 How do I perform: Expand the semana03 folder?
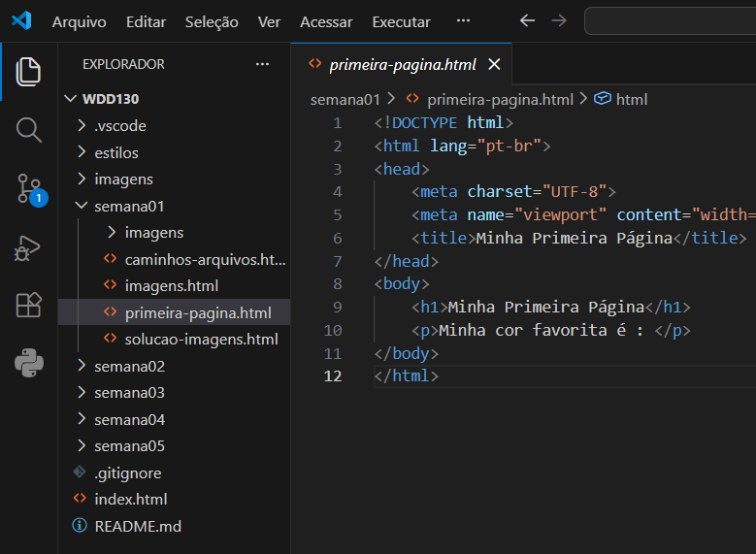[x=175, y=393]
